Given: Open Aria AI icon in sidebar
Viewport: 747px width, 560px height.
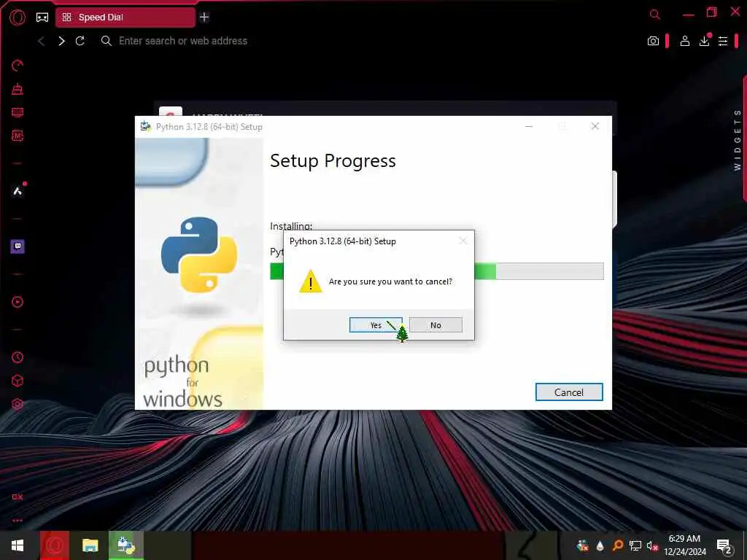Looking at the screenshot, I should tap(18, 191).
